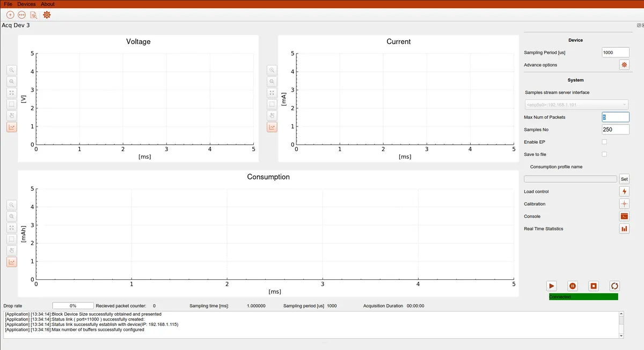This screenshot has width=644, height=350.
Task: Click the green Connected status bar
Action: [x=583, y=297]
